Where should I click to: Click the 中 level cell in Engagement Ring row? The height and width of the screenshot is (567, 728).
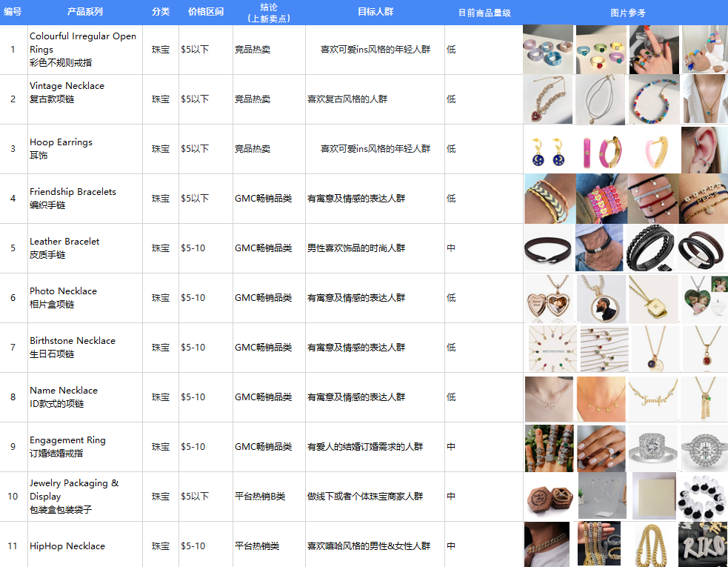pyautogui.click(x=484, y=447)
